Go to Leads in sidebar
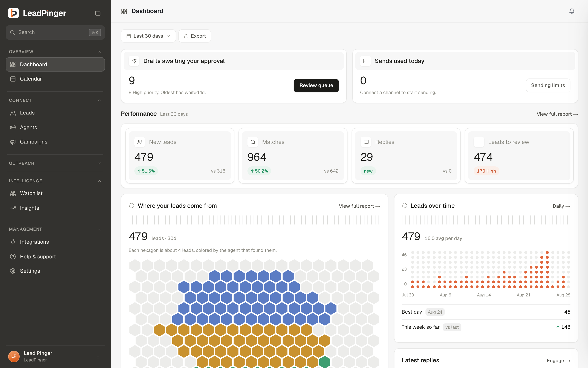The height and width of the screenshot is (368, 588). pos(55,113)
